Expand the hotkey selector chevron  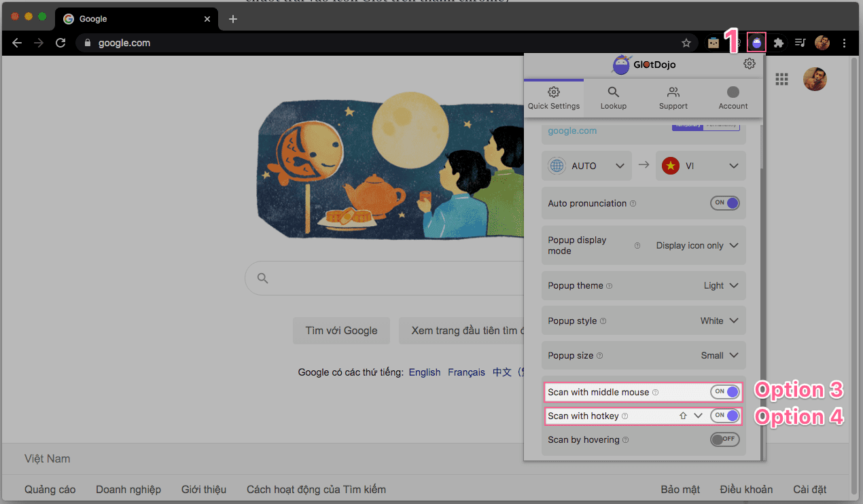[698, 416]
